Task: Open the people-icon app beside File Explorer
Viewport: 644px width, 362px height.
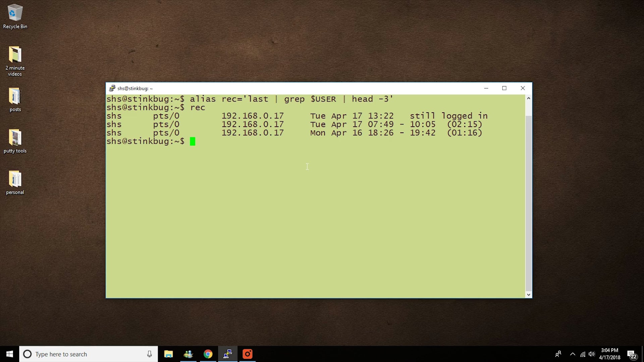Action: coord(188,354)
